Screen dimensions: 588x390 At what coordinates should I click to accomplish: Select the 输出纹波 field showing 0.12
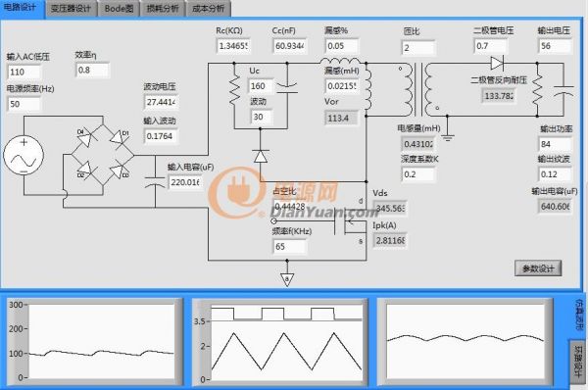[555, 174]
